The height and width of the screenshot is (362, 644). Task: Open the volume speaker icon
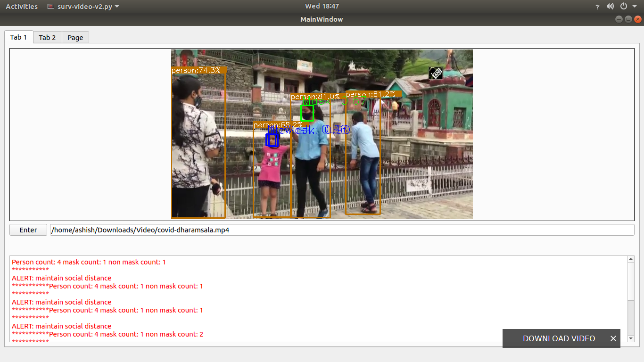click(610, 7)
